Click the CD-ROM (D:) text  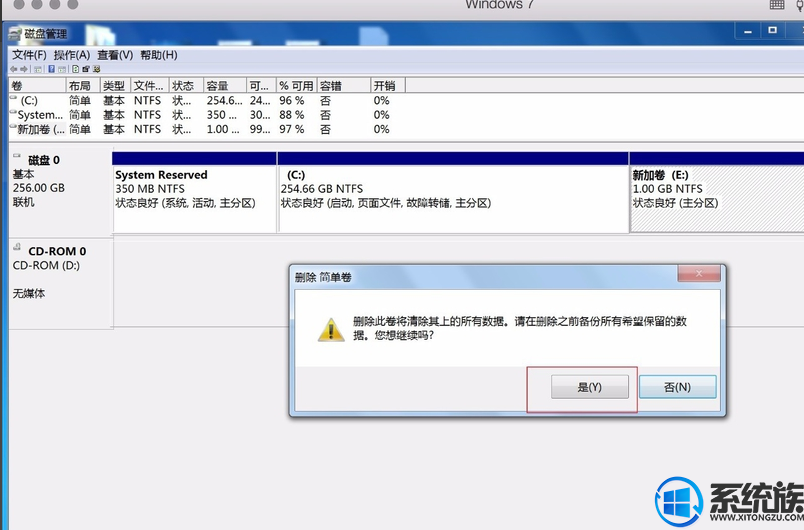pos(46,266)
